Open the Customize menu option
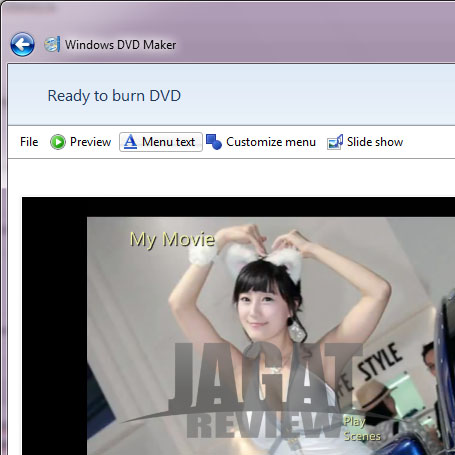The width and height of the screenshot is (455, 455). click(x=261, y=142)
